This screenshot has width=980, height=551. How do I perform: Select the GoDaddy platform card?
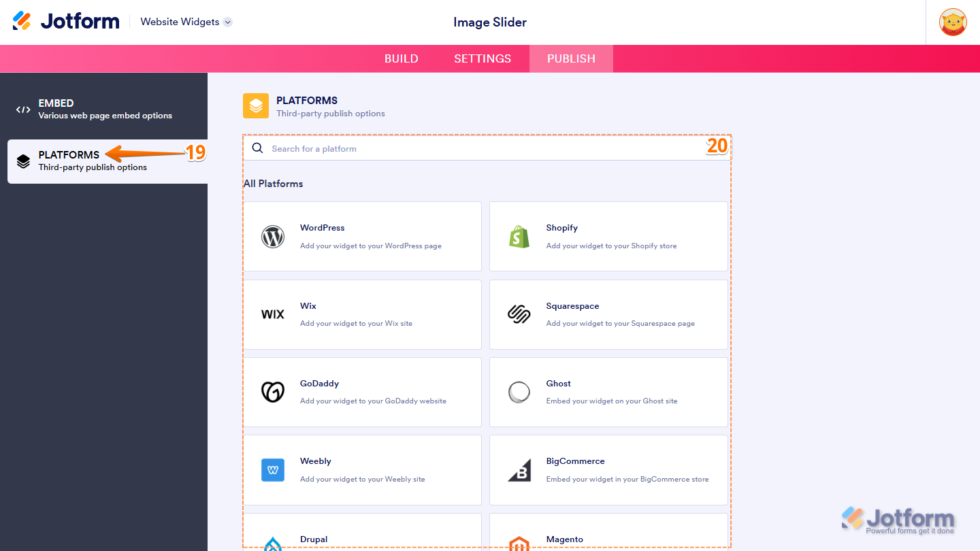(x=362, y=392)
